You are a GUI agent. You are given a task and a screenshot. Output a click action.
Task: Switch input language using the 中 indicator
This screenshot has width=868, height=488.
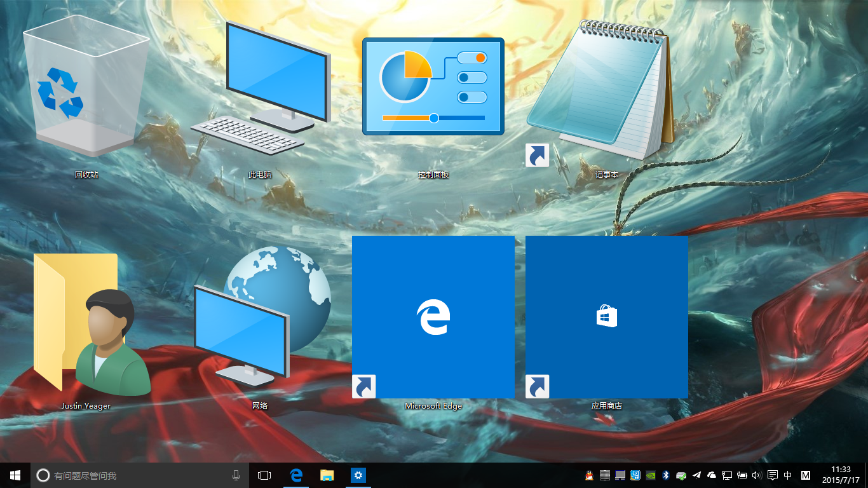coord(788,475)
